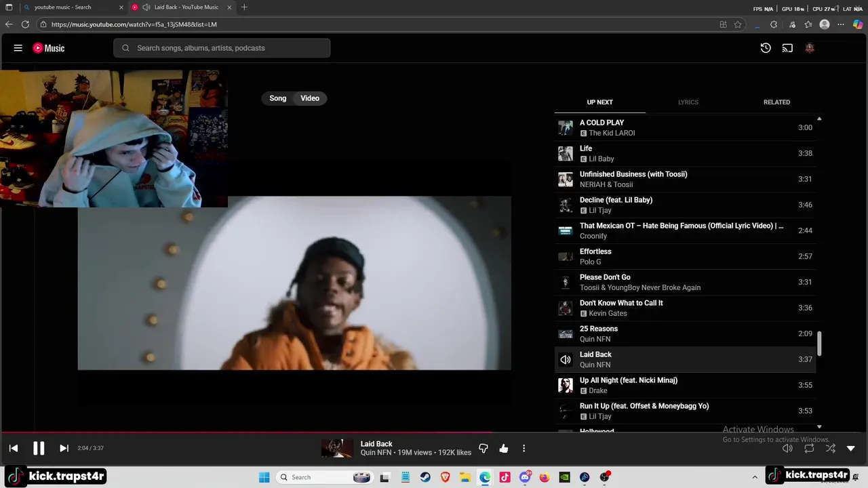Skip to the previous track

point(14,448)
